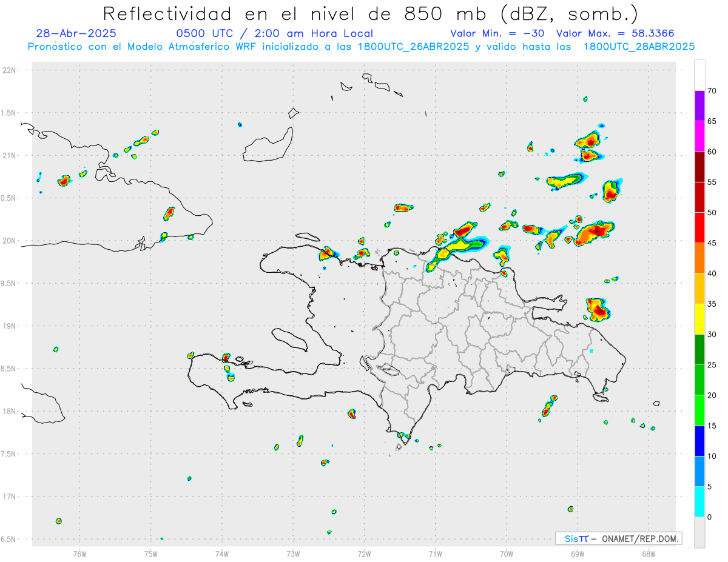The image size is (728, 562).
Task: Click the longitude label '72W'
Action: coord(364,553)
